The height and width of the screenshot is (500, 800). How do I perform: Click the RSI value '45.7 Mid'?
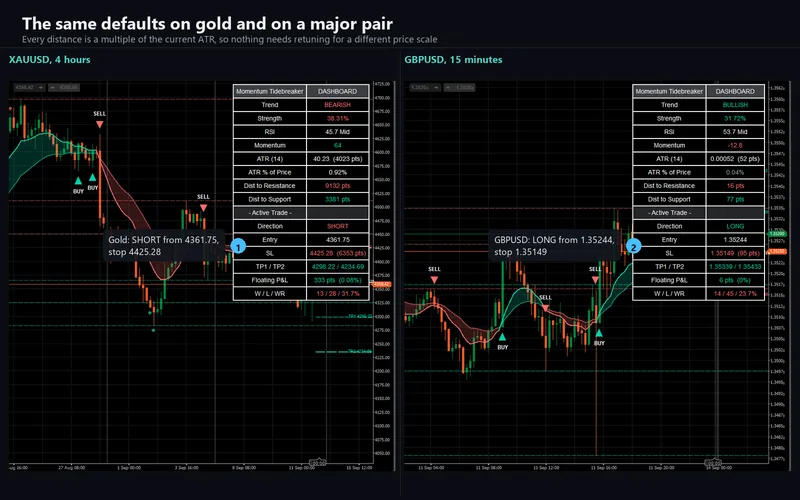click(x=337, y=132)
